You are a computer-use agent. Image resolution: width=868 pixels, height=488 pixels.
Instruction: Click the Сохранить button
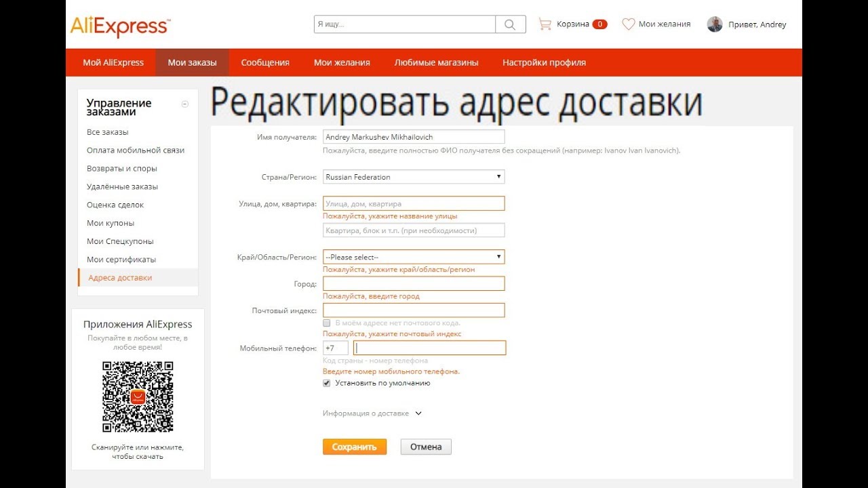pos(355,447)
